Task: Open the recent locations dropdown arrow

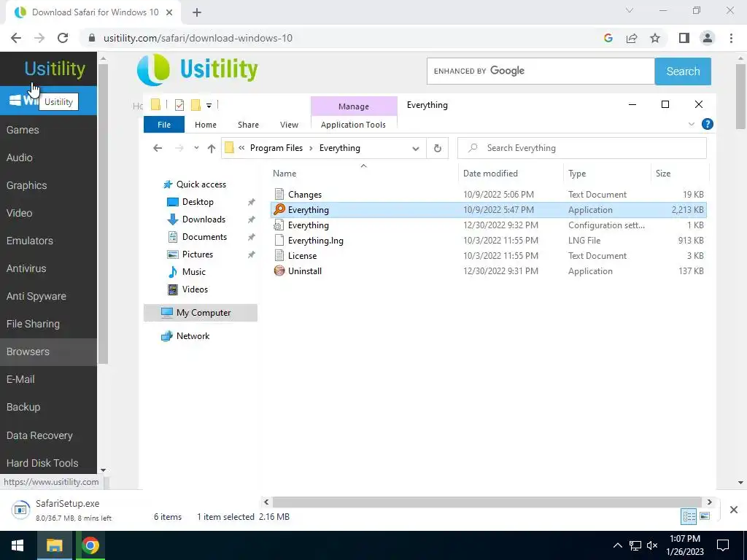Action: 196,148
